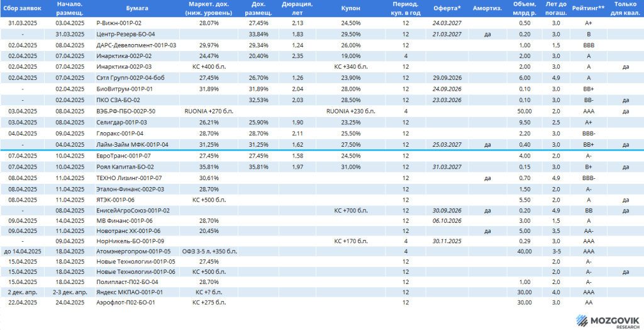
Task: Select the "ПКО СЗА-БО-02" bond name
Action: click(x=118, y=100)
